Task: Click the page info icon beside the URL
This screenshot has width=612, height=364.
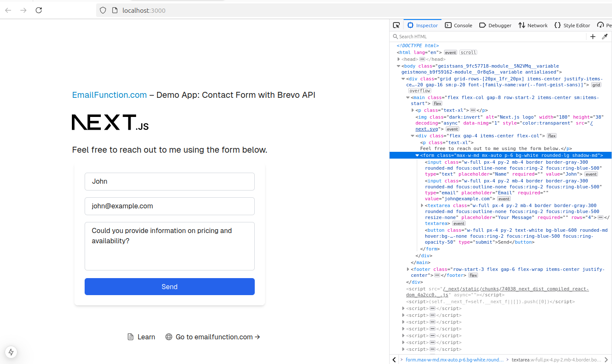Action: (x=114, y=10)
